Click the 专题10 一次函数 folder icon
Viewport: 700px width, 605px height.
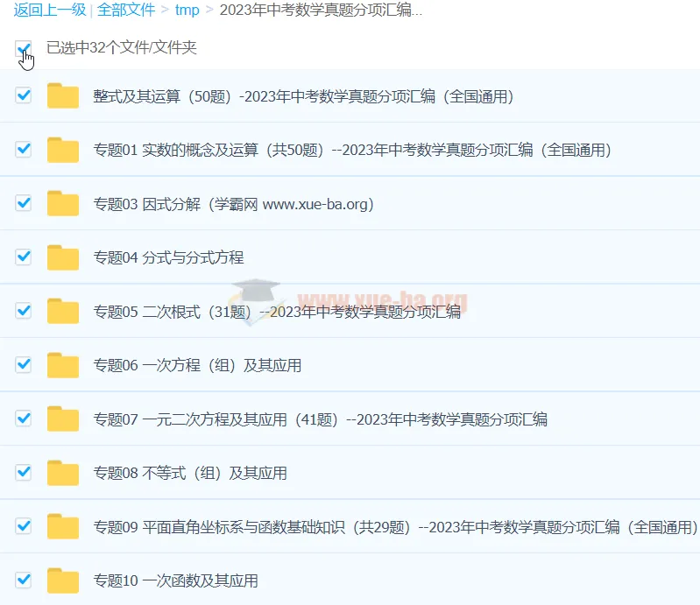click(x=63, y=580)
